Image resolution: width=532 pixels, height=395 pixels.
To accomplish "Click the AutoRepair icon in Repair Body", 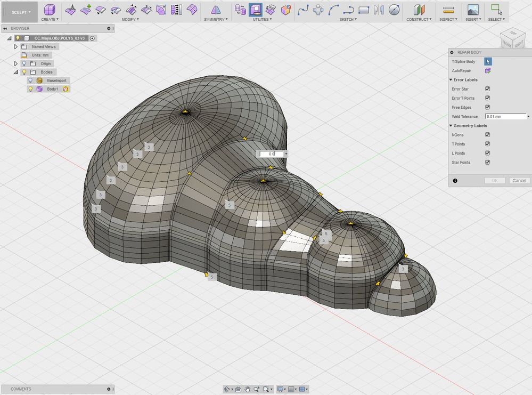I will coord(488,71).
